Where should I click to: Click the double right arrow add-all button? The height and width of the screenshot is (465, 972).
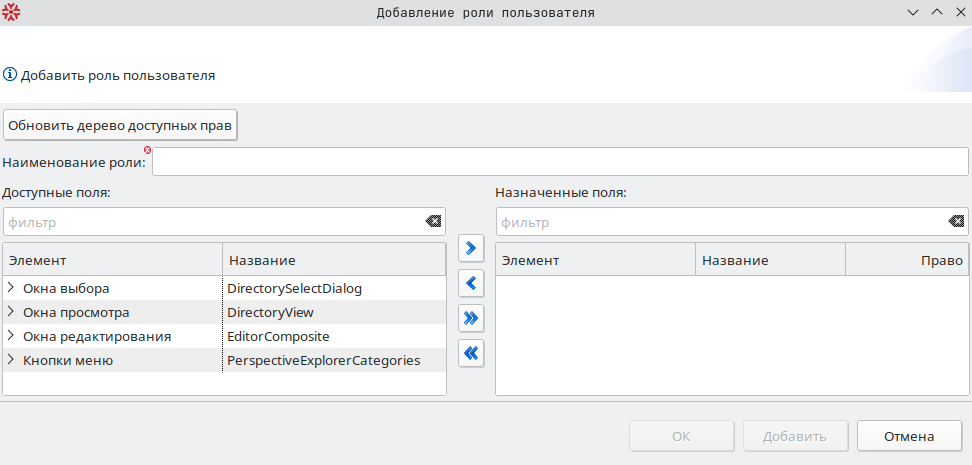click(x=471, y=319)
